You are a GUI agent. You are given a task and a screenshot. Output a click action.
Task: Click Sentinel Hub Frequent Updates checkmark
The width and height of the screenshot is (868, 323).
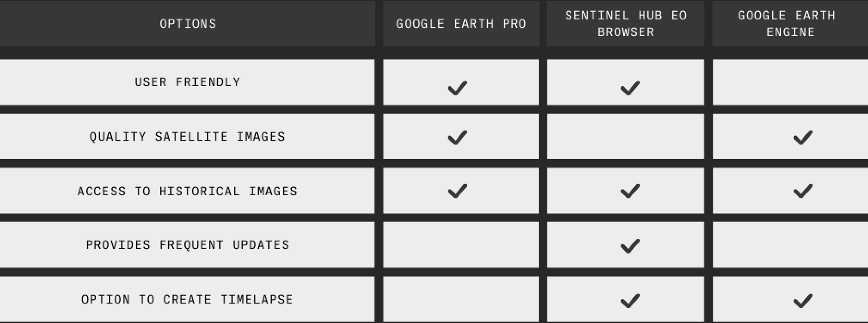[630, 246]
